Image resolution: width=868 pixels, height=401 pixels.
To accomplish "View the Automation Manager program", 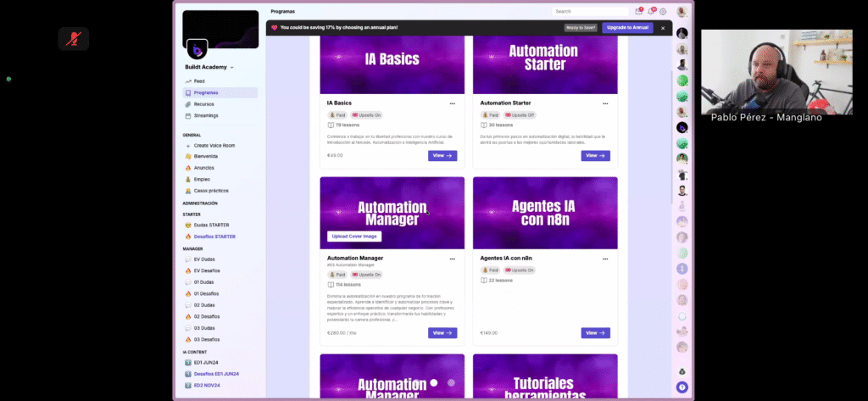I will [x=442, y=333].
